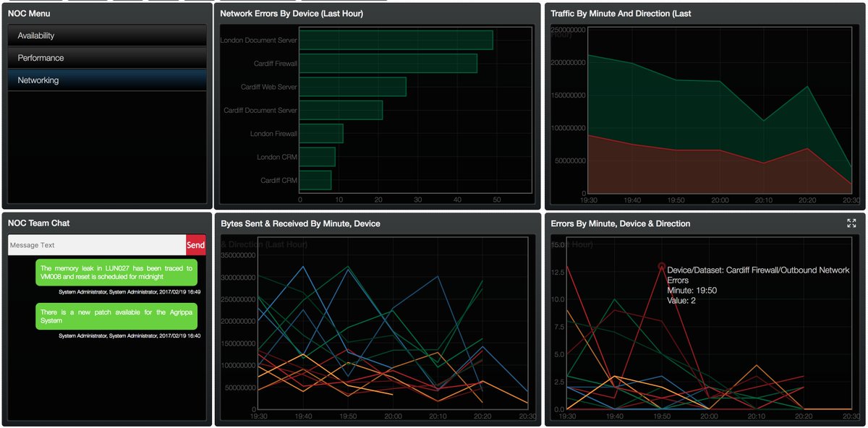868x428 pixels.
Task: Select the peak red data point at 19:50
Action: point(663,266)
